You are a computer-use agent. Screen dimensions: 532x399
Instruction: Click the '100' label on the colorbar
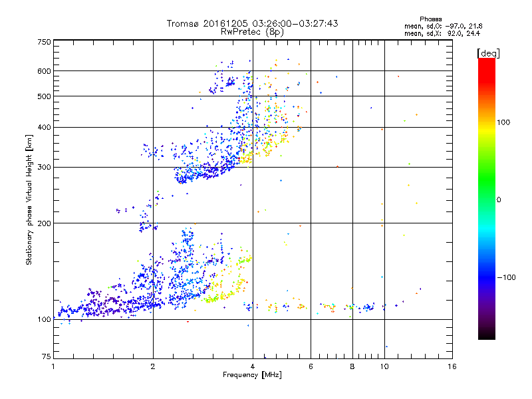click(x=503, y=122)
